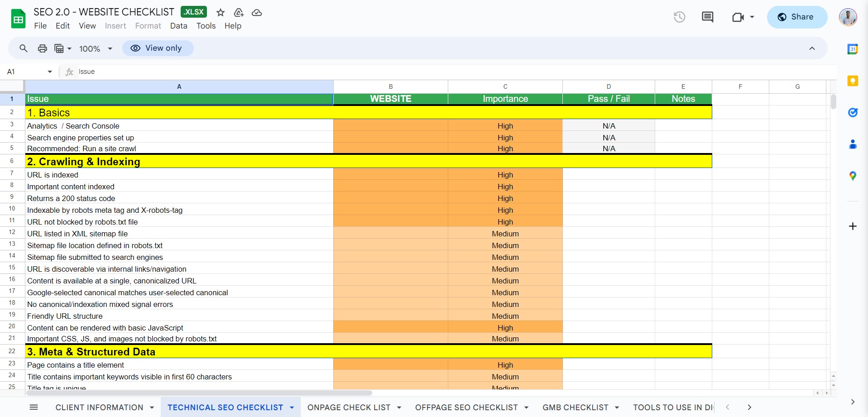Screen dimensions: 868x417
Task: Select N/A cell for Analytics row
Action: coord(609,126)
